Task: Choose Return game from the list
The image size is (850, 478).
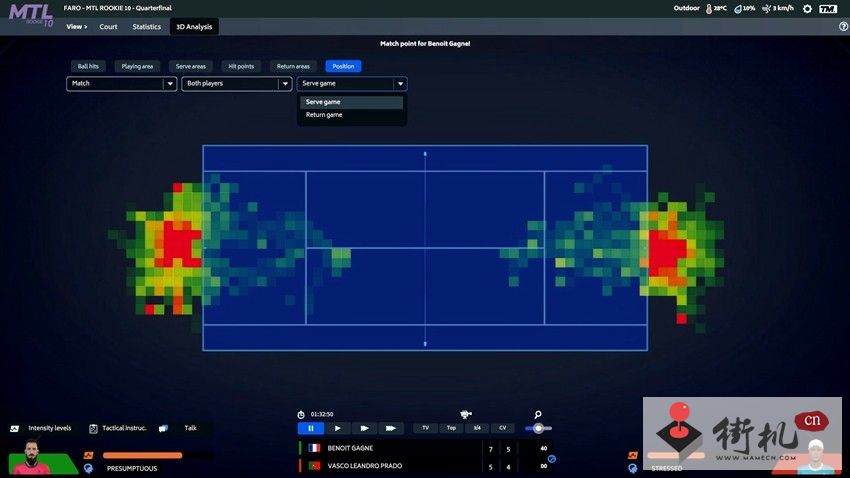Action: tap(351, 115)
